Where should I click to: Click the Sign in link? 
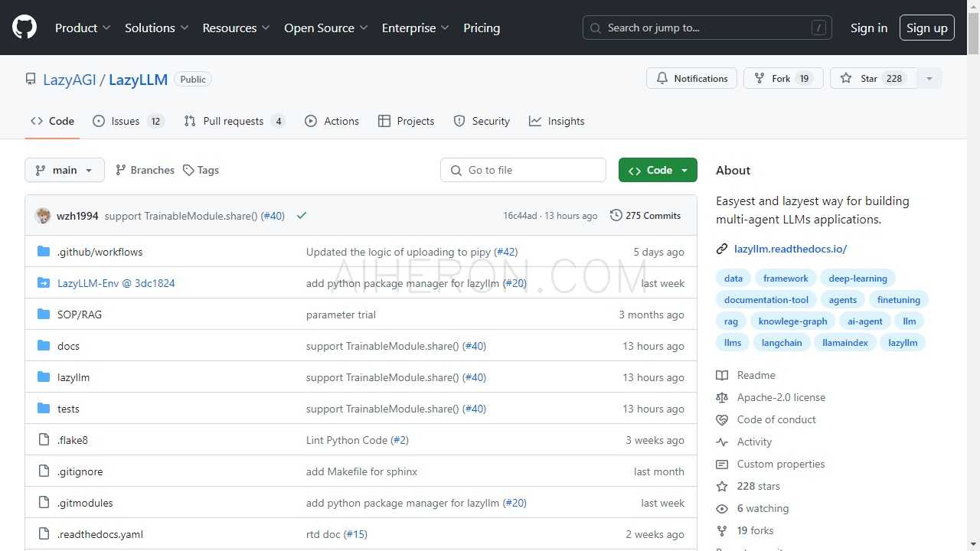tap(869, 28)
